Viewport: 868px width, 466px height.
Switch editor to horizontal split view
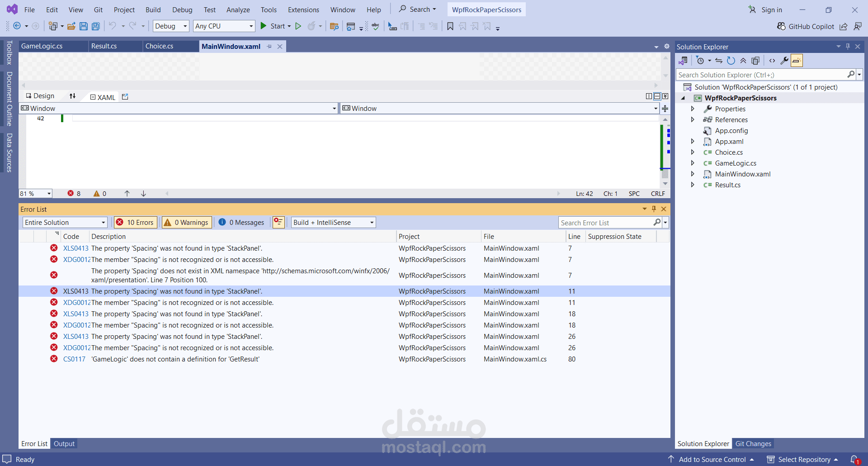[x=657, y=96]
